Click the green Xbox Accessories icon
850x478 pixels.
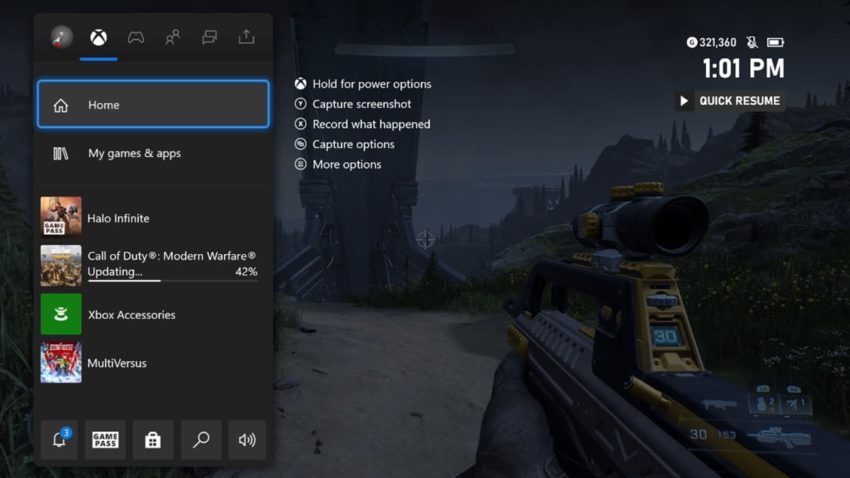pos(61,314)
